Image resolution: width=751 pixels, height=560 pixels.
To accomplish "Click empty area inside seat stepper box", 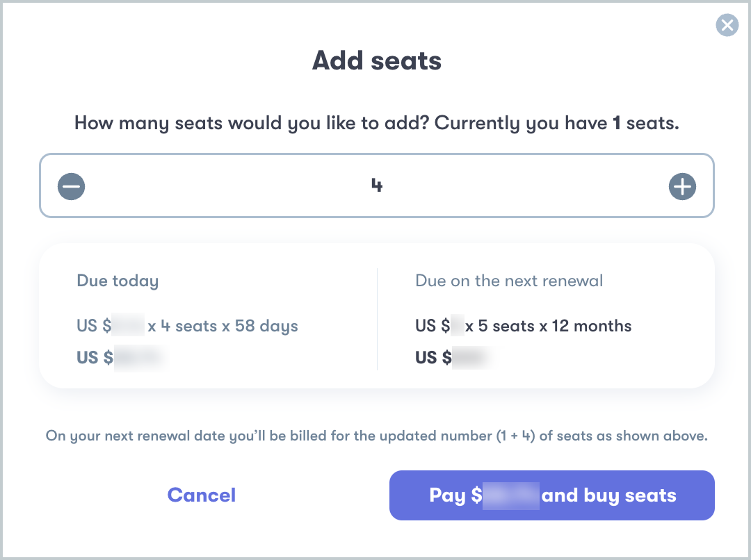I will [230, 186].
